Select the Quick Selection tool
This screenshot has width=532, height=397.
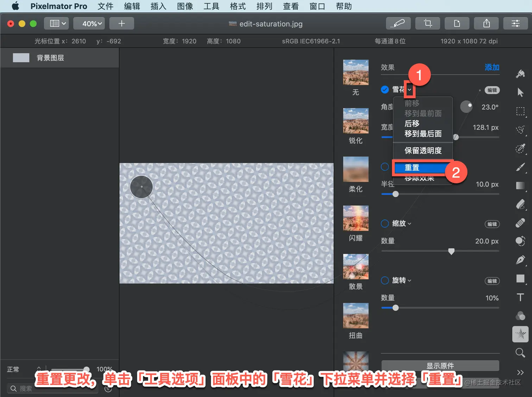(x=520, y=130)
